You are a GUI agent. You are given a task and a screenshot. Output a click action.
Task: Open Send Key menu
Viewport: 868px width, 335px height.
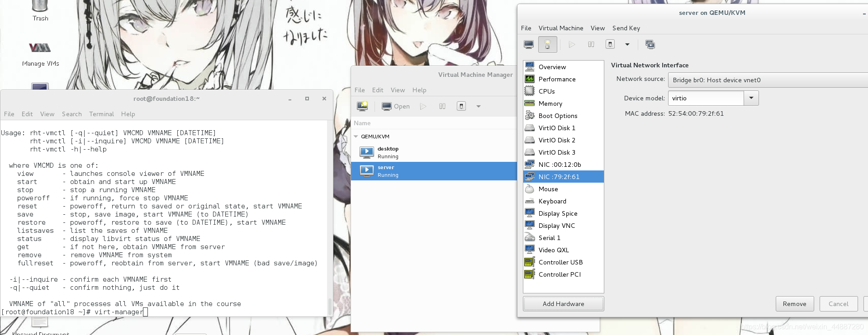point(626,28)
